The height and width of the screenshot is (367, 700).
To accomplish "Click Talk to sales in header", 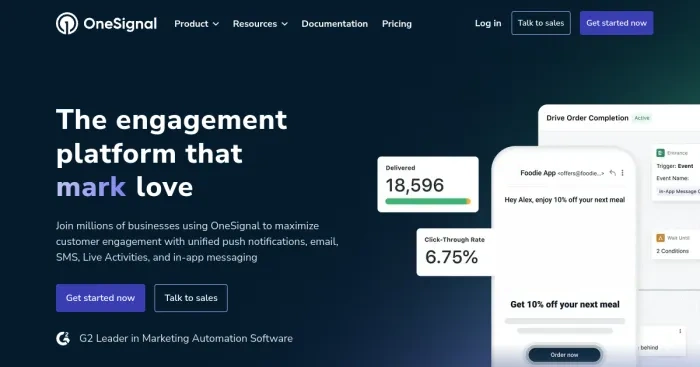I will click(x=541, y=23).
